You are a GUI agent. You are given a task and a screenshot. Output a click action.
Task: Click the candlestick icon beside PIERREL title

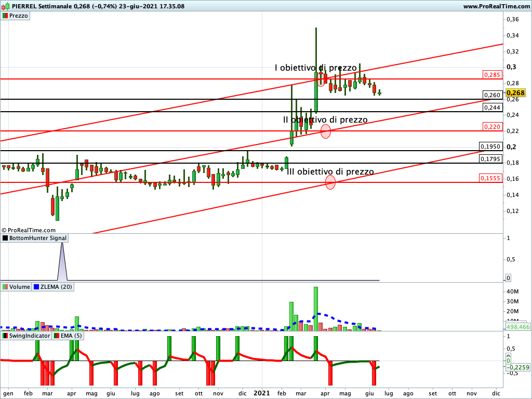5,6
